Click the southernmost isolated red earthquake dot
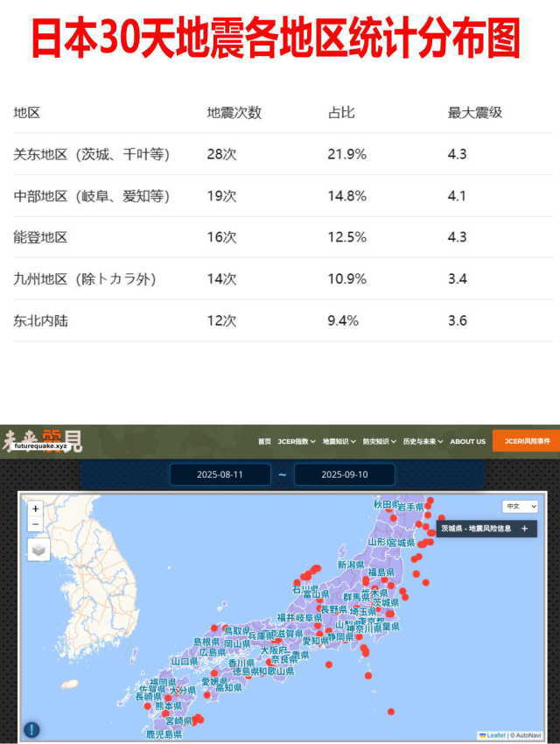The height and width of the screenshot is (744, 560). point(391,711)
